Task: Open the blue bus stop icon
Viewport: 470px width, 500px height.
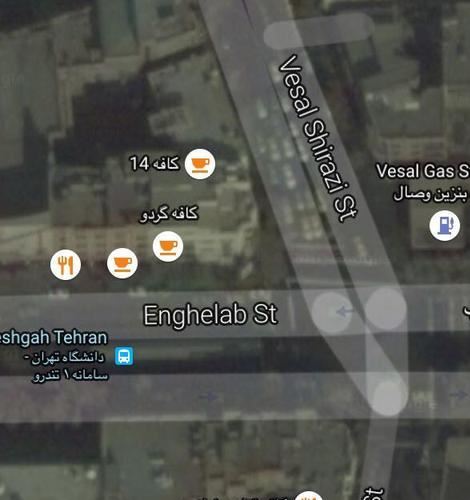Action: tap(124, 356)
